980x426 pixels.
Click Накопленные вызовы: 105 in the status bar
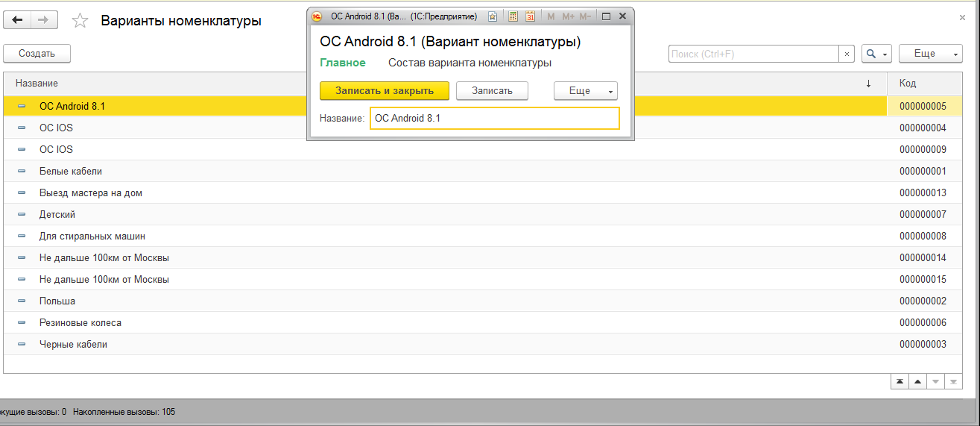point(124,412)
